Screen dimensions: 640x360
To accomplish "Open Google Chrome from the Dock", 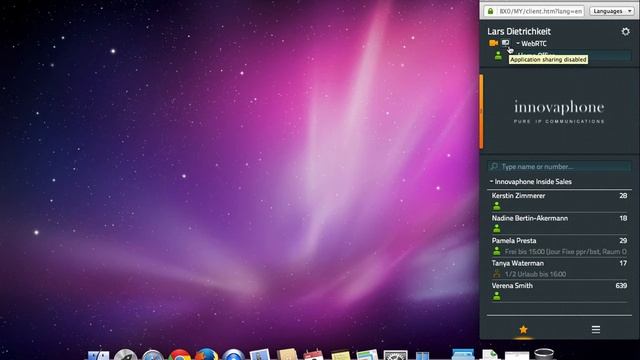I will (180, 354).
